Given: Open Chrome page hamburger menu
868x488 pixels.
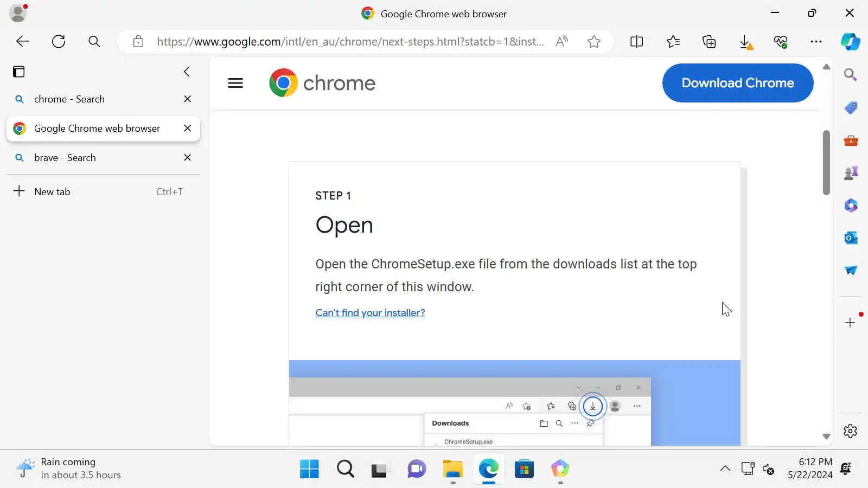Looking at the screenshot, I should [x=235, y=83].
